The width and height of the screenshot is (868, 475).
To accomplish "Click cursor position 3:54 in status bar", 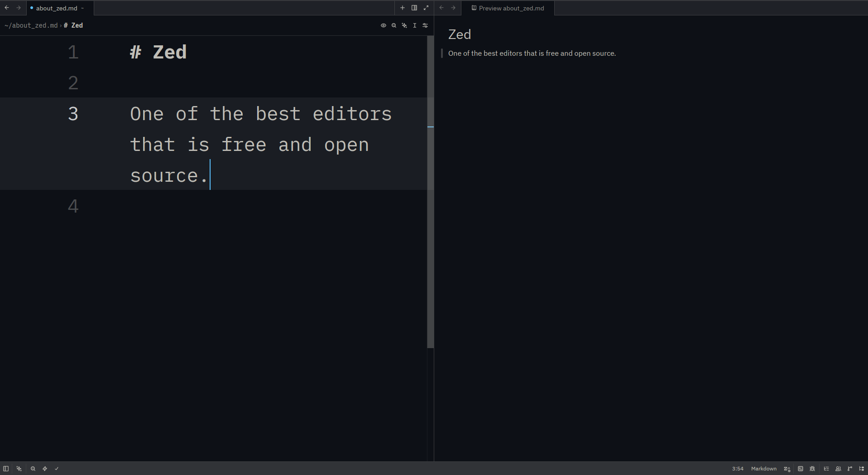I will [x=738, y=469].
